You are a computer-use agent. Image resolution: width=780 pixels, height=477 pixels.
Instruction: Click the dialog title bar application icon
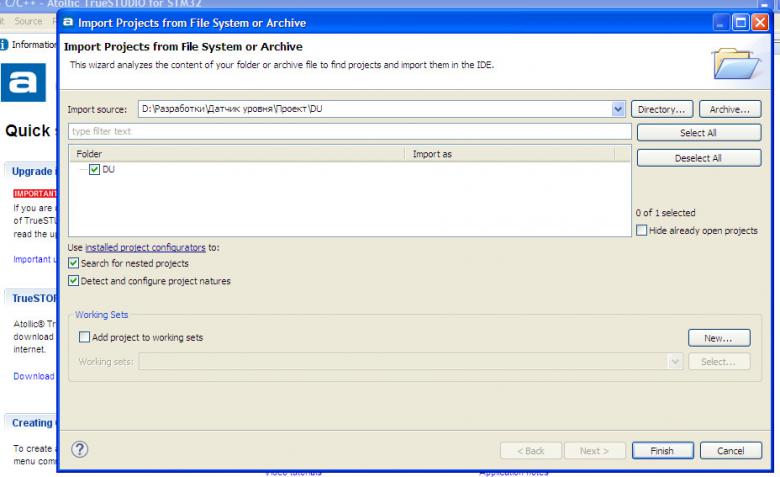click(x=68, y=22)
